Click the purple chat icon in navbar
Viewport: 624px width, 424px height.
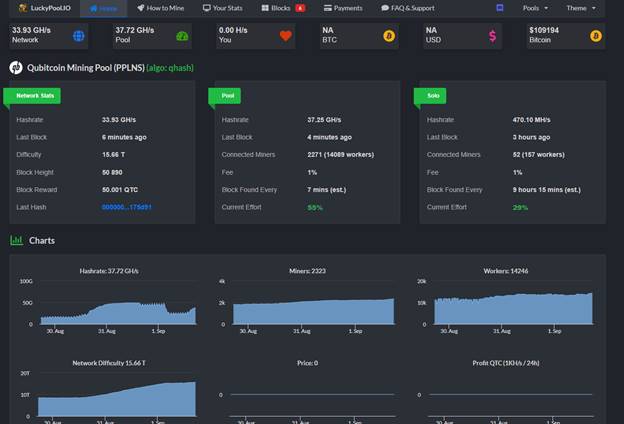pyautogui.click(x=500, y=8)
